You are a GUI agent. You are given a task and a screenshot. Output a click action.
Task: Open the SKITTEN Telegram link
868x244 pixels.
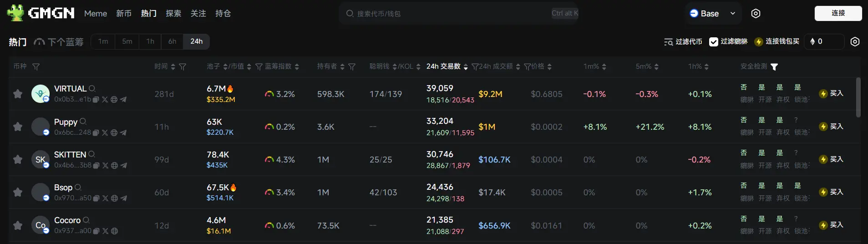click(123, 165)
